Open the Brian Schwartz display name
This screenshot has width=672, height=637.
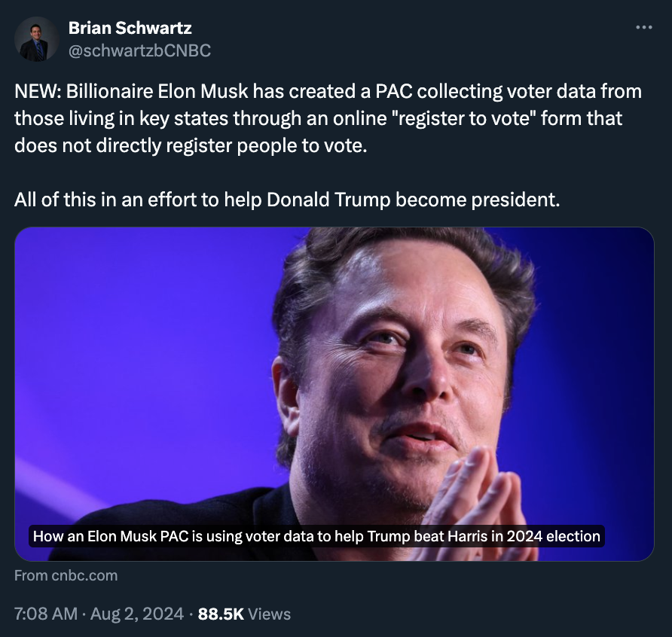(130, 28)
